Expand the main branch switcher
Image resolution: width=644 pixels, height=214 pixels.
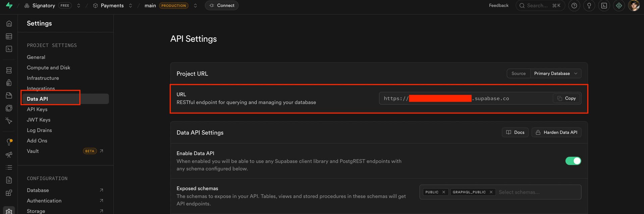[x=195, y=6]
